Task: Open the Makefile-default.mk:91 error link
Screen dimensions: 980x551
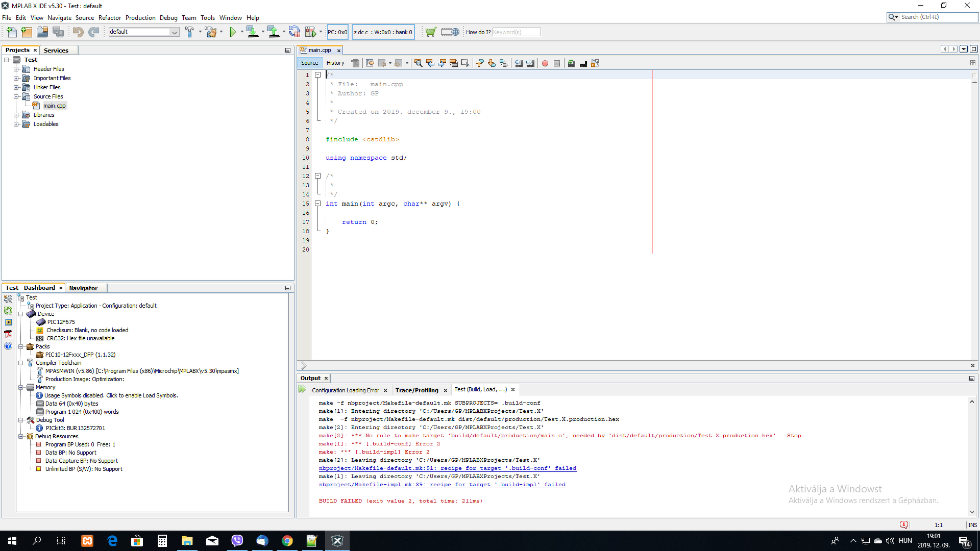Action: point(447,468)
